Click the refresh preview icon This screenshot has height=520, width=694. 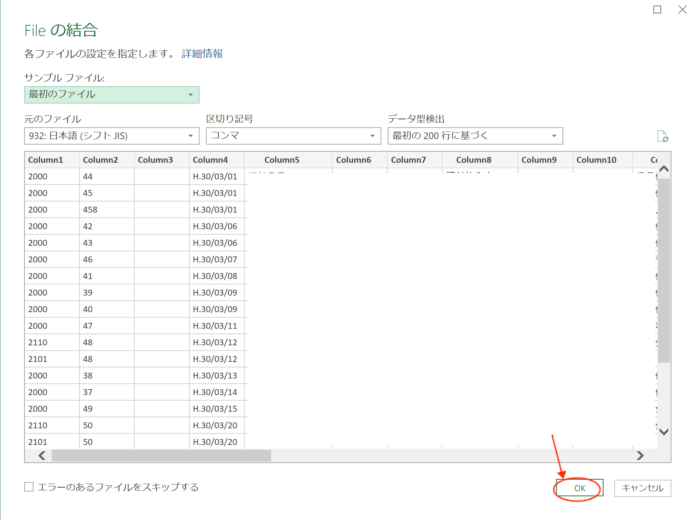[x=661, y=136]
